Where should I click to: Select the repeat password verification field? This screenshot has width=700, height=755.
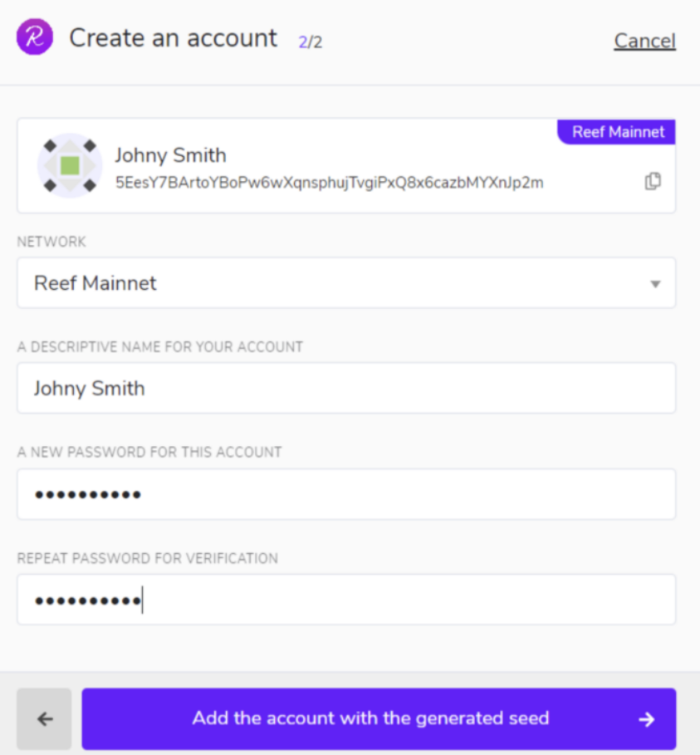pos(345,600)
